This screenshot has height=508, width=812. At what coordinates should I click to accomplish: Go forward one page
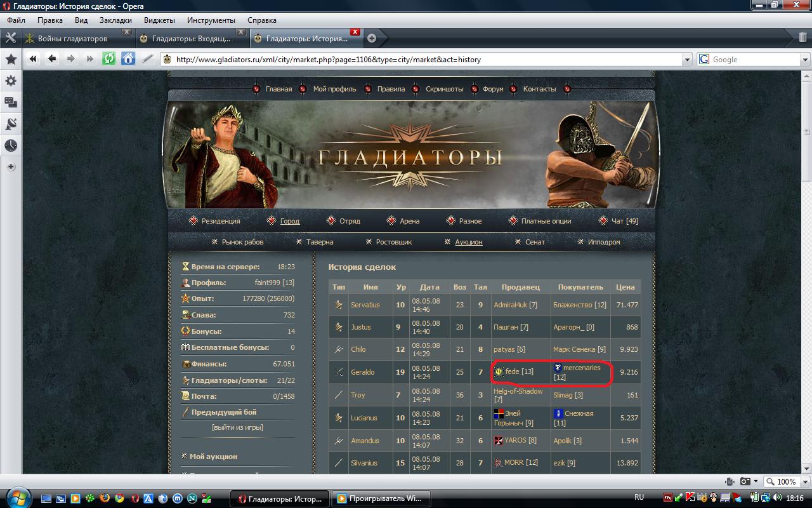(x=71, y=59)
